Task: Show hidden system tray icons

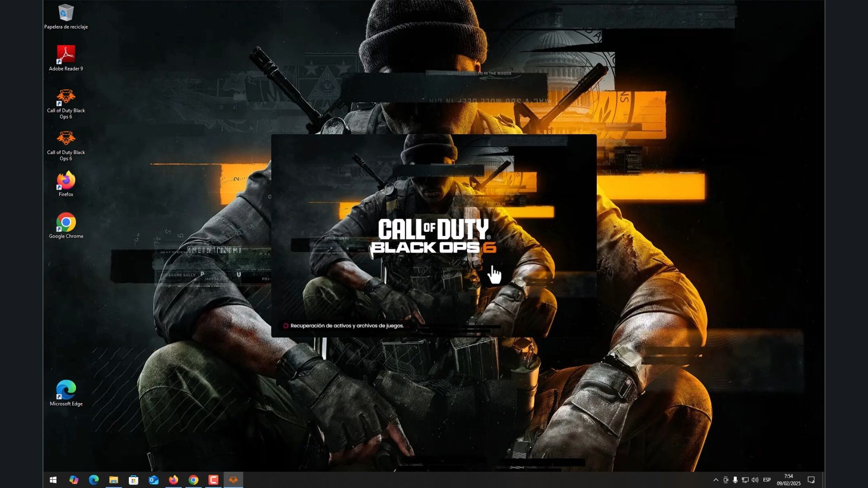Action: [716, 480]
